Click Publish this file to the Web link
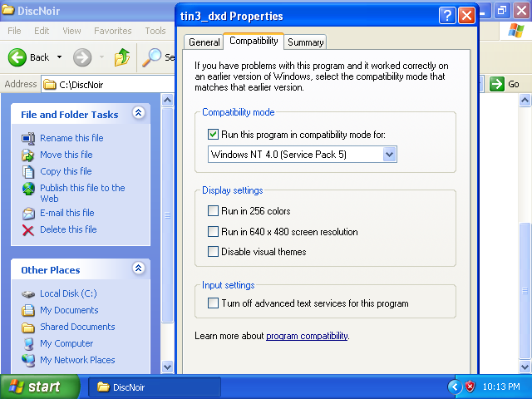 82,193
